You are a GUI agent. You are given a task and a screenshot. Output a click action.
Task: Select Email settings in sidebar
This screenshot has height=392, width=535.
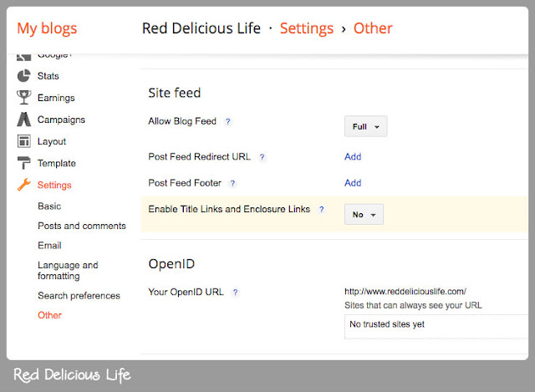tap(49, 246)
